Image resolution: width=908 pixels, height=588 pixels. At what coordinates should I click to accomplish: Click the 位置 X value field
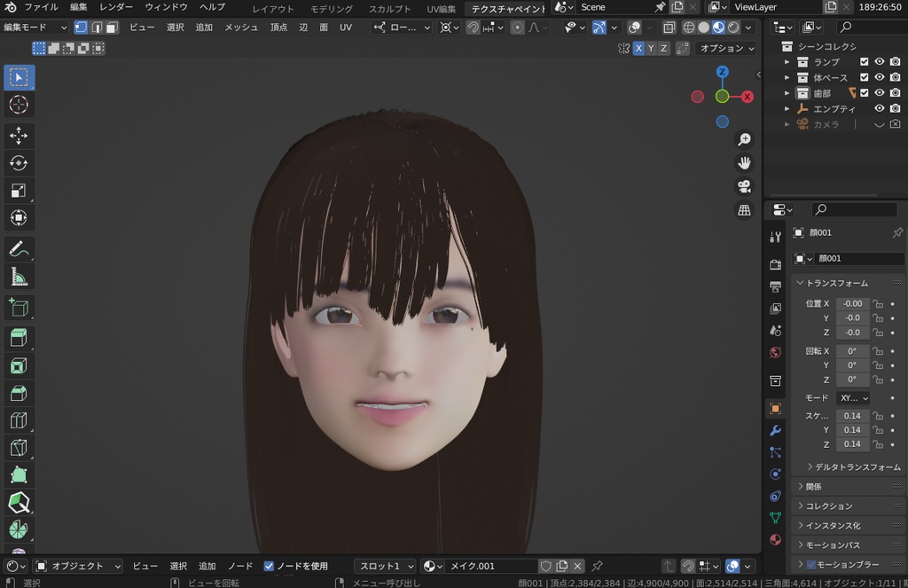pyautogui.click(x=852, y=303)
